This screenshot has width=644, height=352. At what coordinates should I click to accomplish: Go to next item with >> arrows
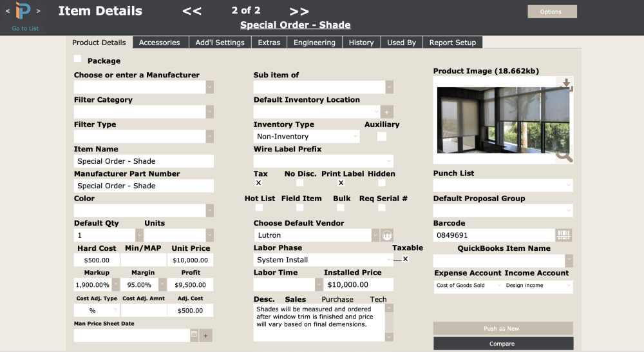(x=299, y=11)
